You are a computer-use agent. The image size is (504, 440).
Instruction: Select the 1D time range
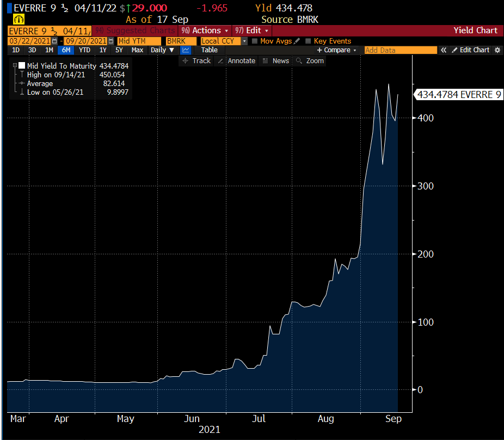[x=16, y=50]
